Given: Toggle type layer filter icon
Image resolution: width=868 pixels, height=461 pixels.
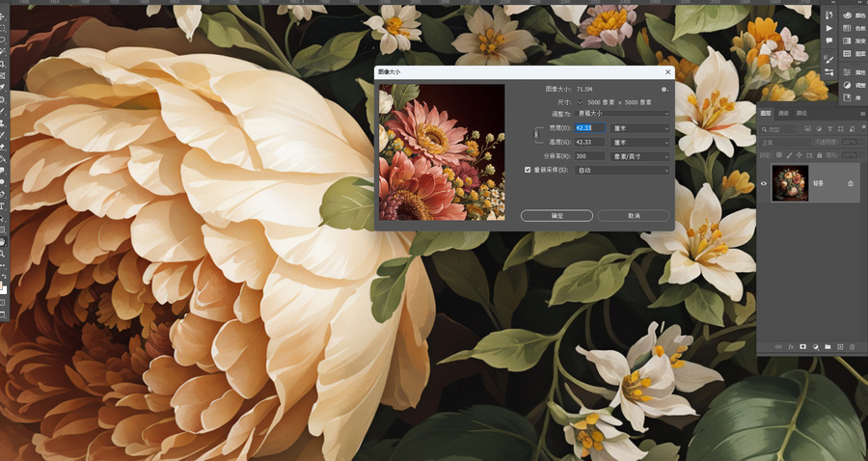Looking at the screenshot, I should 829,129.
